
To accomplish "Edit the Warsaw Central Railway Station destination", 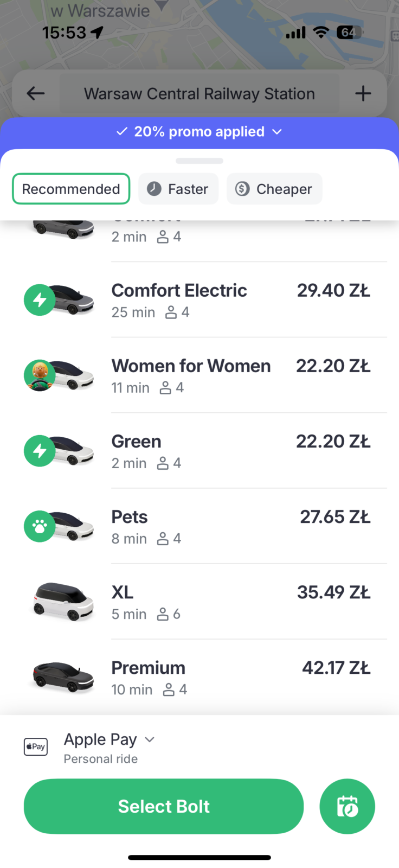I will [x=200, y=94].
